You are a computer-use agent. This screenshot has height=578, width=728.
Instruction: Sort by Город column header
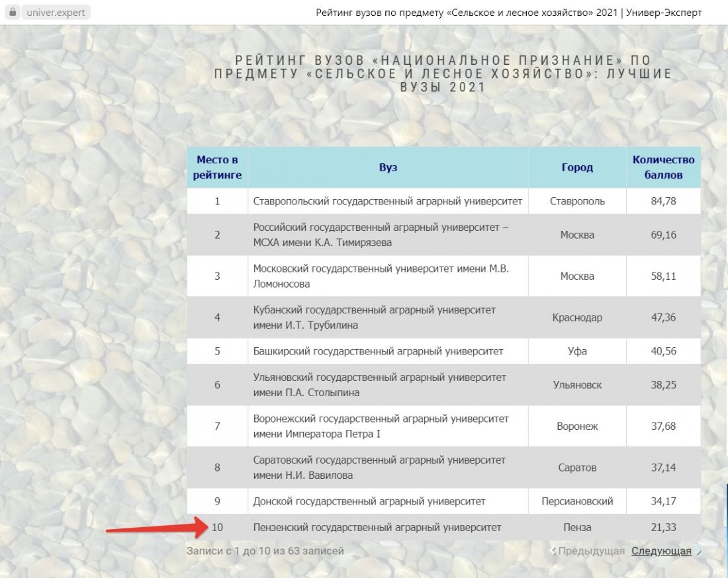tap(577, 167)
